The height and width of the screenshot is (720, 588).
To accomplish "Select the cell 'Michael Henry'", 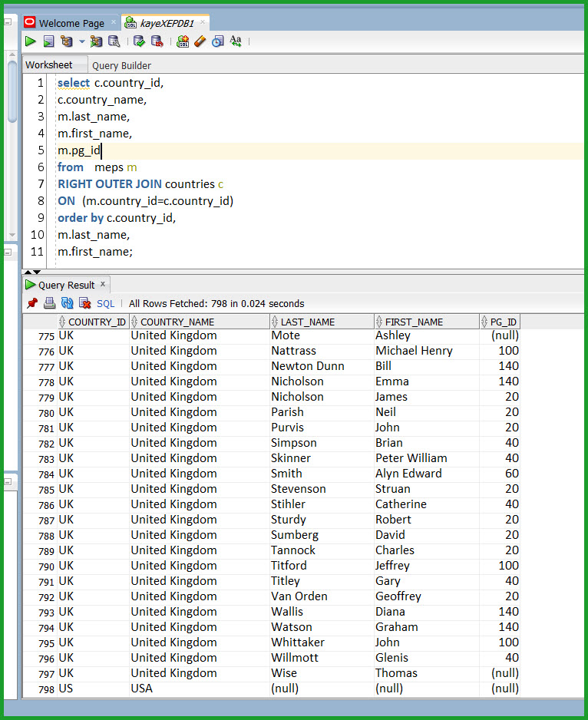I will [x=427, y=352].
